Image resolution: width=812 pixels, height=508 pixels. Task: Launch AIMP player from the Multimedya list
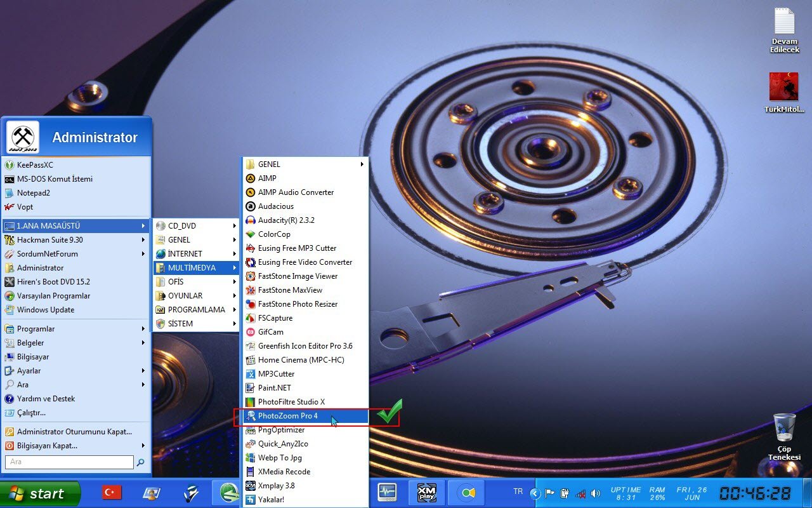click(305, 178)
